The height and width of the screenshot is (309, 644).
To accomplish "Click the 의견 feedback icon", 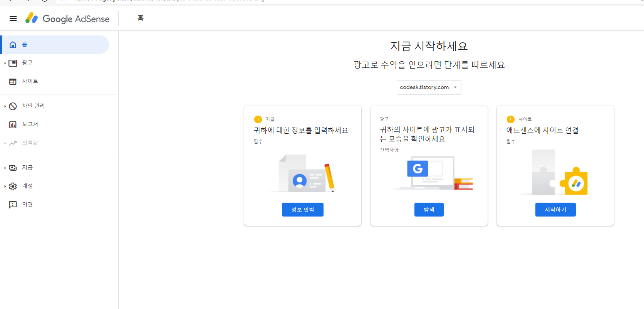I will tap(13, 205).
